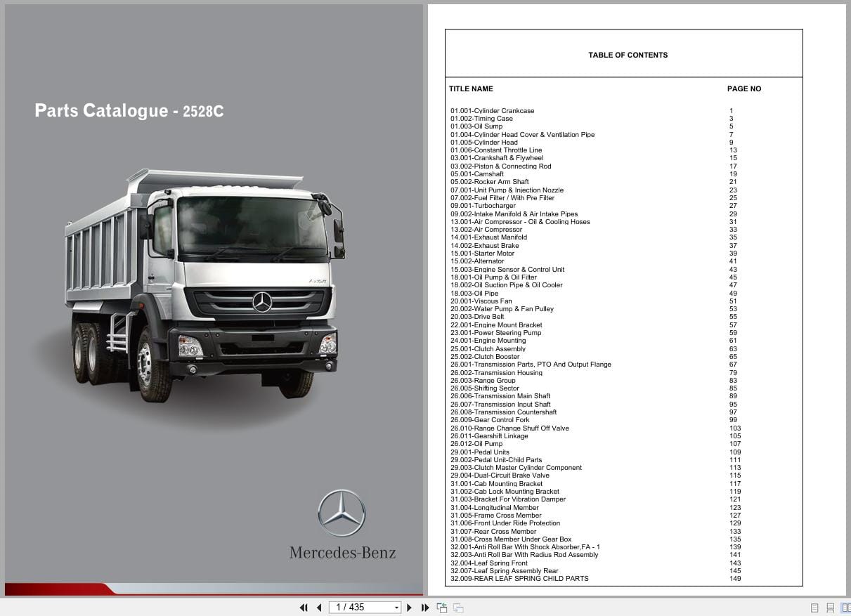Select entry '29.004-Dual-Circuit Brake Valve'
851x616 pixels.
(500, 476)
